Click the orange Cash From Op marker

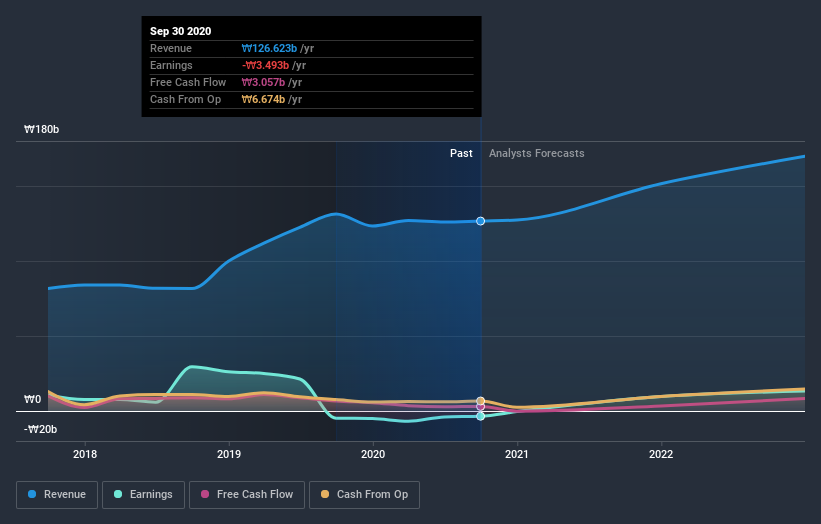(481, 401)
